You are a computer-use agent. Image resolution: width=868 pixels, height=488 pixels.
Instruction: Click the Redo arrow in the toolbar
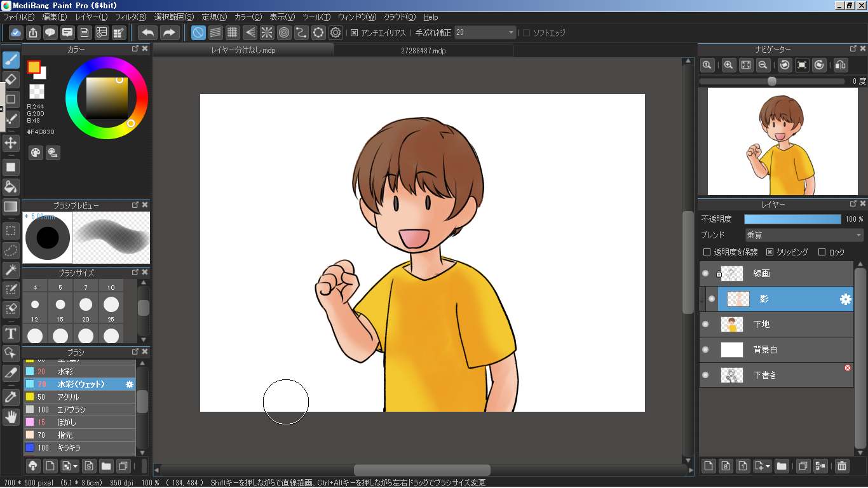pos(170,32)
